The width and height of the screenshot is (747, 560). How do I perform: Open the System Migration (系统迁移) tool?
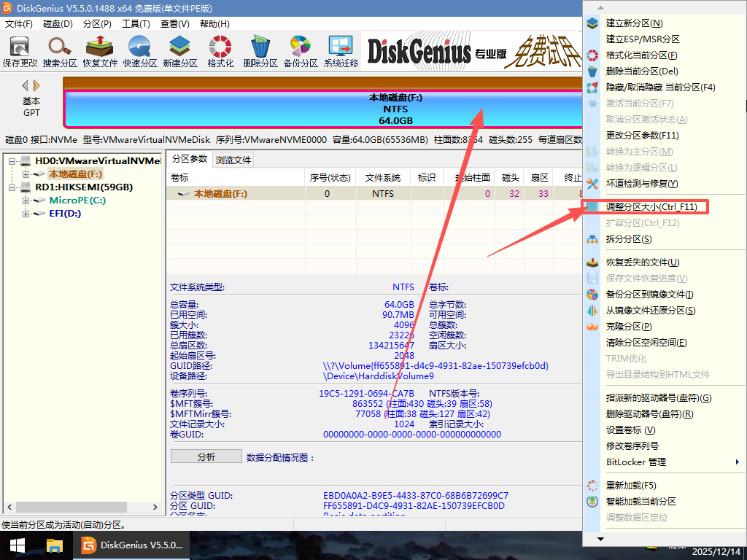click(341, 51)
